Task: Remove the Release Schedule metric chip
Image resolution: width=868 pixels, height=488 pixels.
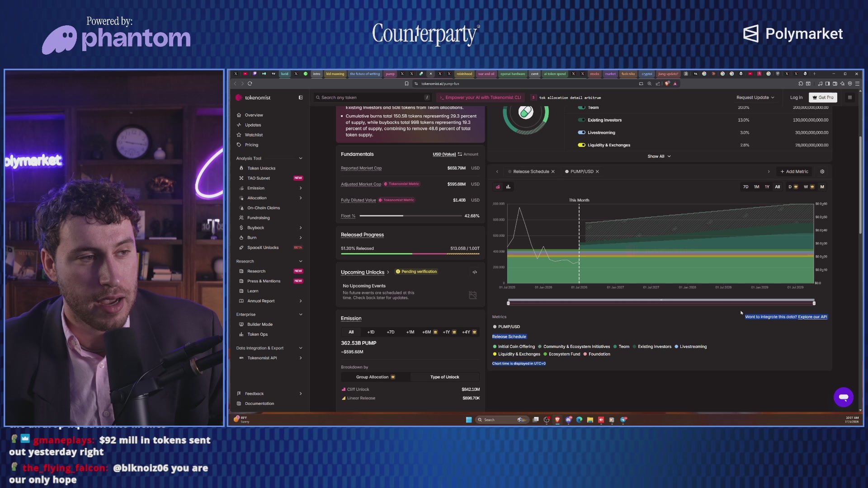Action: coord(553,172)
